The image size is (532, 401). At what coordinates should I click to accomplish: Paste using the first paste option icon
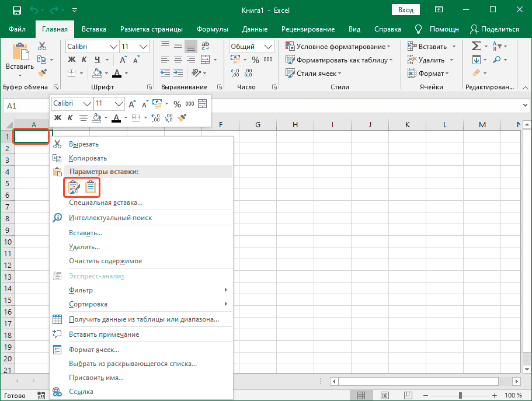pos(74,187)
